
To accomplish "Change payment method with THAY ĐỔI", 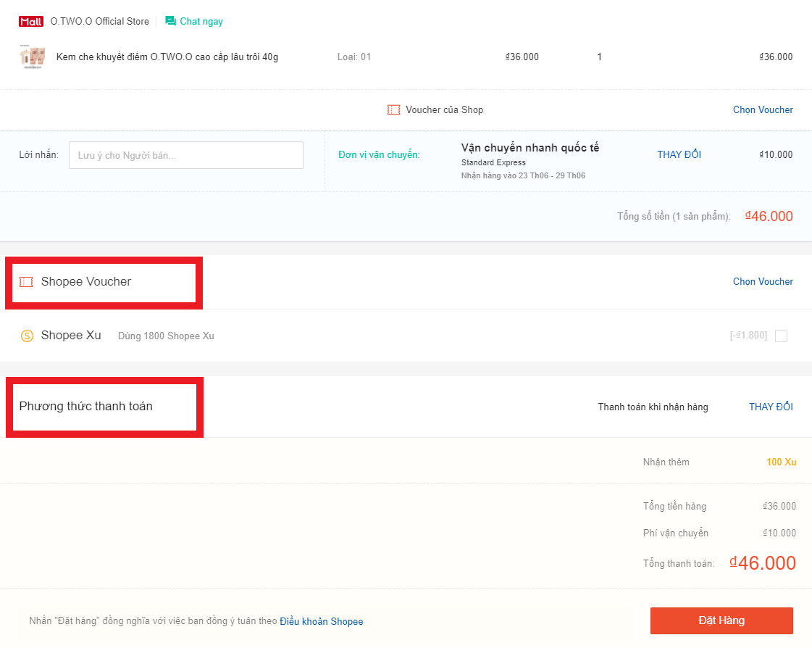I will (771, 407).
